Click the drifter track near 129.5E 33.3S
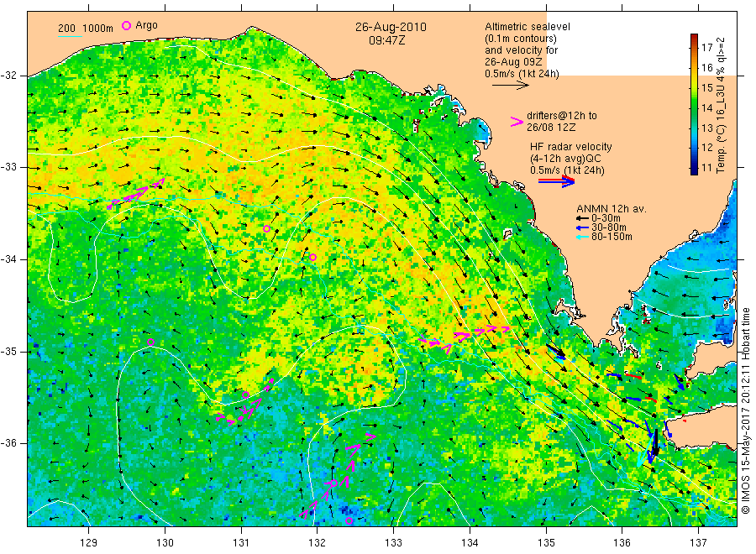The width and height of the screenshot is (756, 554). (136, 194)
